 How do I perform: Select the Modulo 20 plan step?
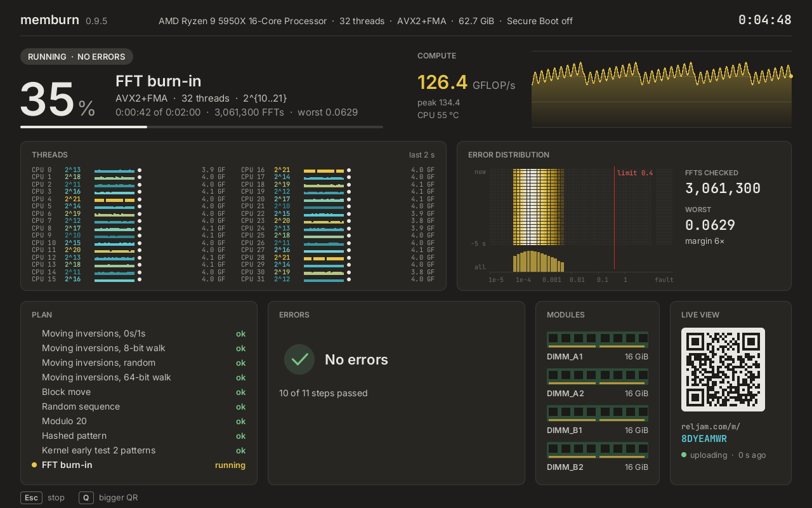[x=139, y=421]
